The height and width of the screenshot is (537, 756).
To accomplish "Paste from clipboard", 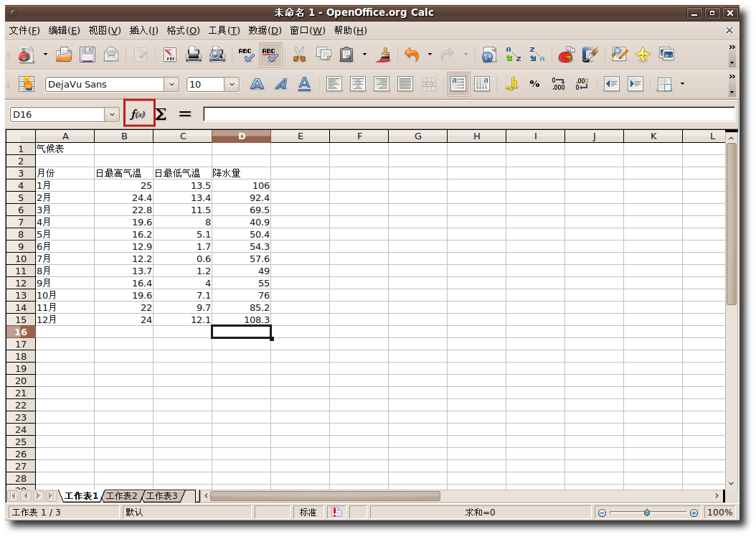I will (346, 55).
